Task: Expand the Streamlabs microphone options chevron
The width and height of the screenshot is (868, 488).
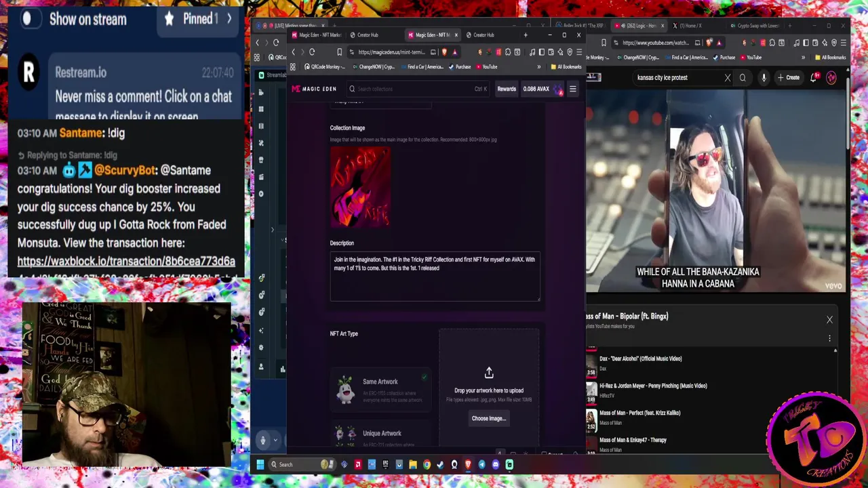Action: 275,441
